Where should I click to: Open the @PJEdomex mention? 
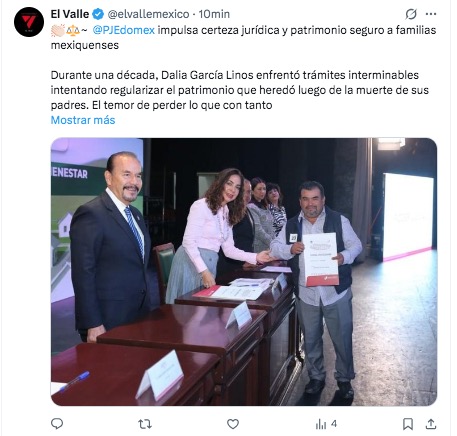coord(124,30)
